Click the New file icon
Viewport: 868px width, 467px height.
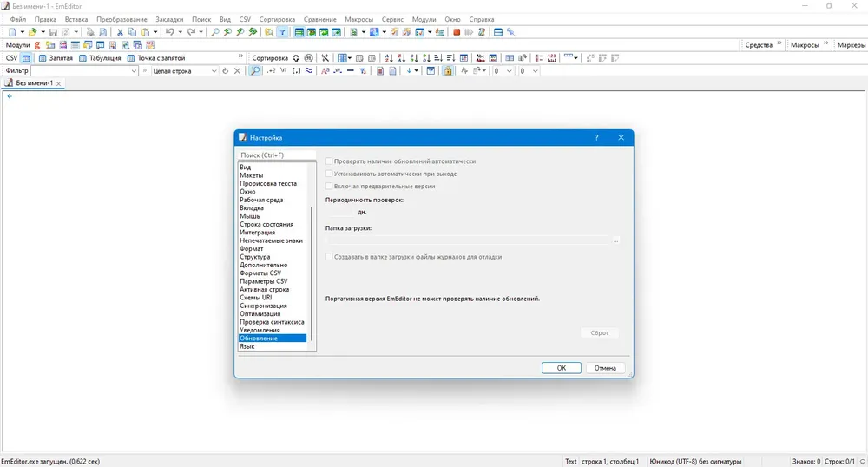coord(12,32)
